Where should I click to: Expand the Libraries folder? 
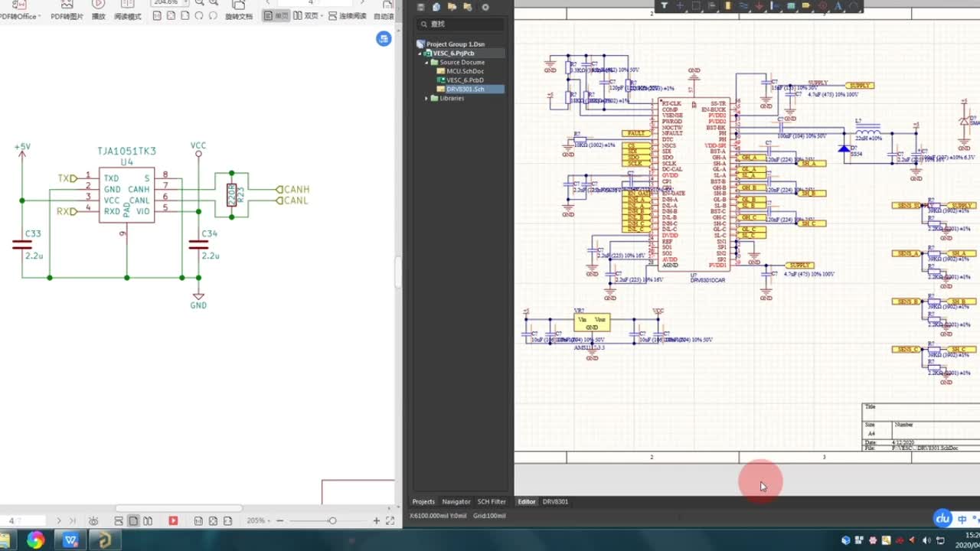(426, 98)
